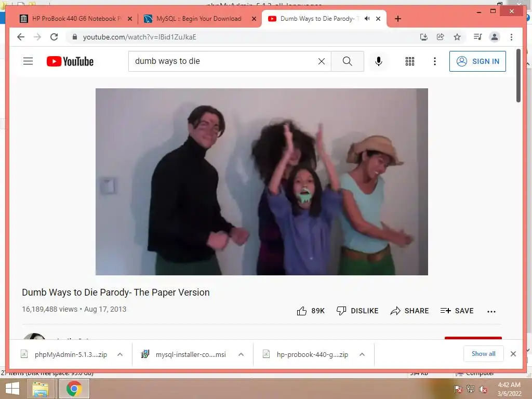
Task: Go to YouTube home via logo
Action: click(x=70, y=61)
